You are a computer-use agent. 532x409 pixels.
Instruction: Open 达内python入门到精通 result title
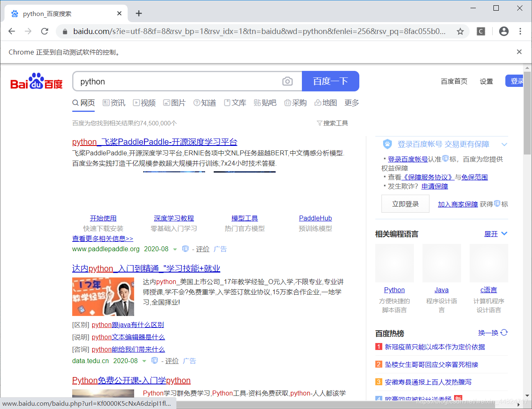[146, 268]
